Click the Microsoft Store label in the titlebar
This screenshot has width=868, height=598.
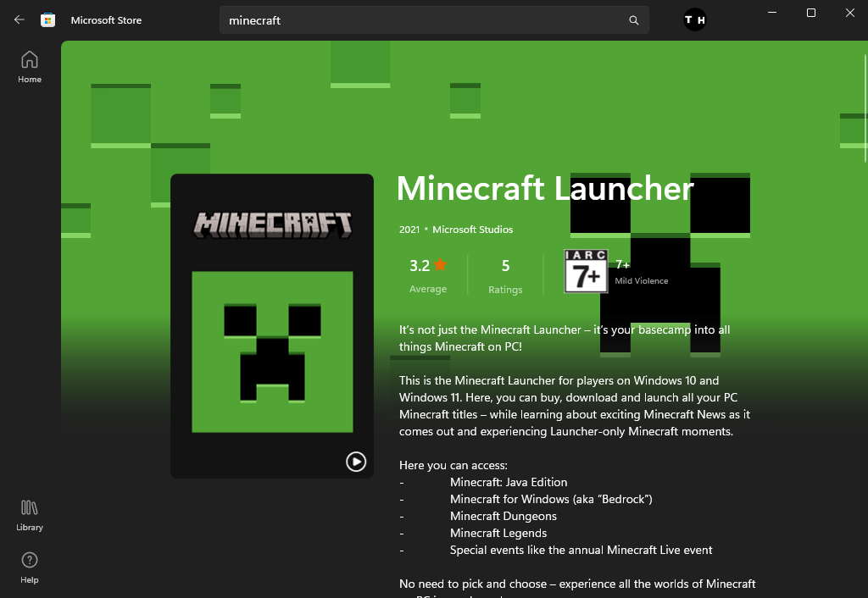click(x=106, y=19)
